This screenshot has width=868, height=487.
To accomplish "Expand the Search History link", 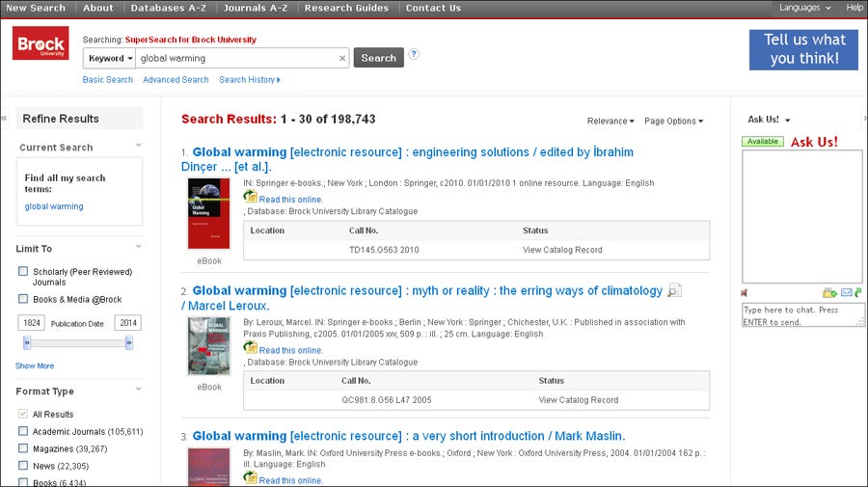I will coord(250,80).
